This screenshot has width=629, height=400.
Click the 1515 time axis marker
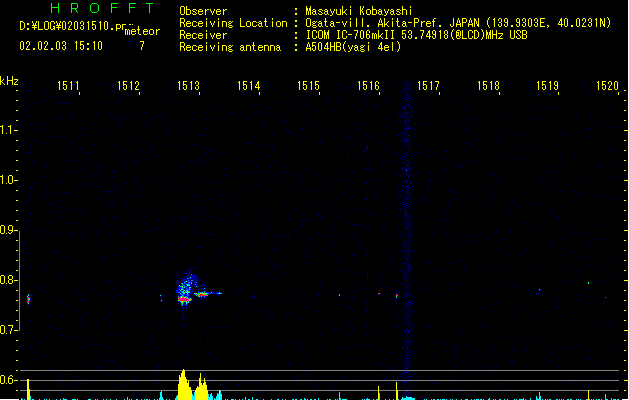click(x=308, y=86)
